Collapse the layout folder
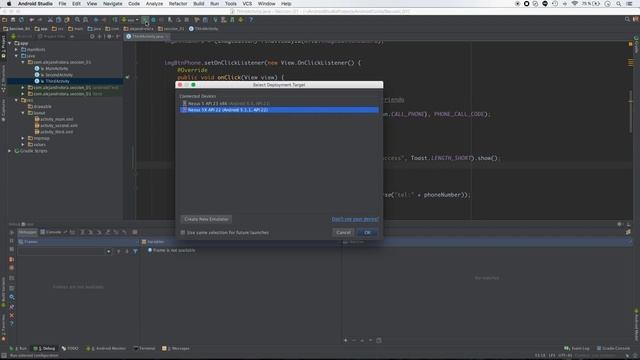Screen dimensions: 640x360 (23, 113)
